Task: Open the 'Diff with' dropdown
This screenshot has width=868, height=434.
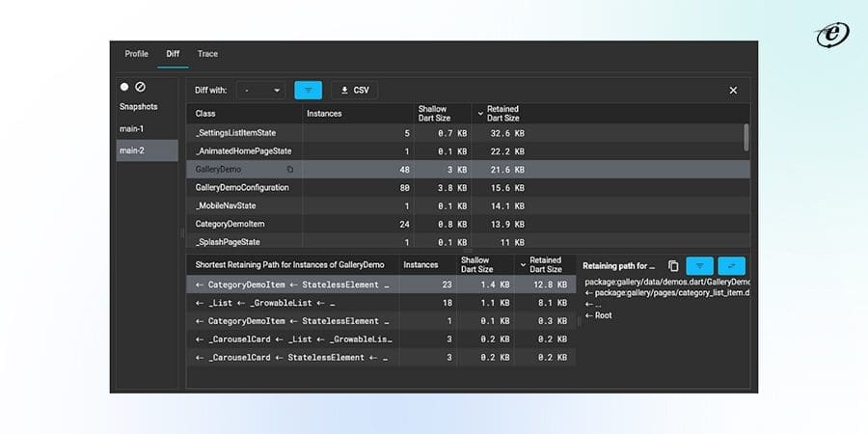Action: [x=261, y=91]
